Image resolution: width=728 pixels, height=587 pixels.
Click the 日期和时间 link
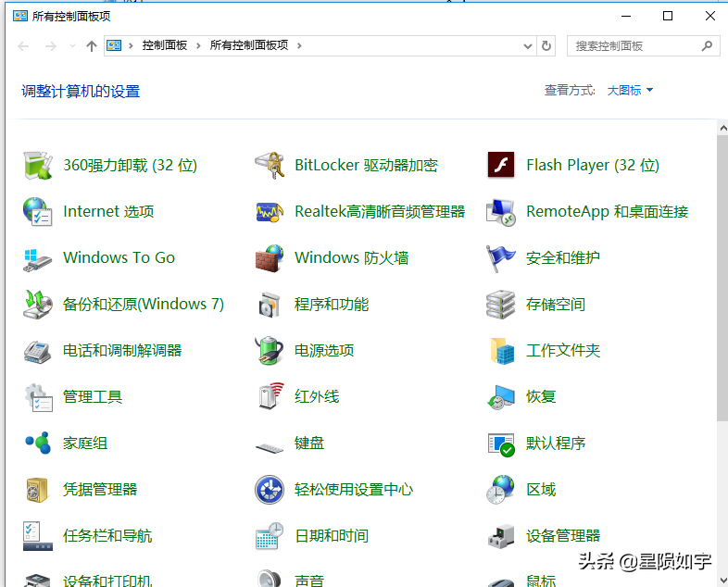point(332,536)
